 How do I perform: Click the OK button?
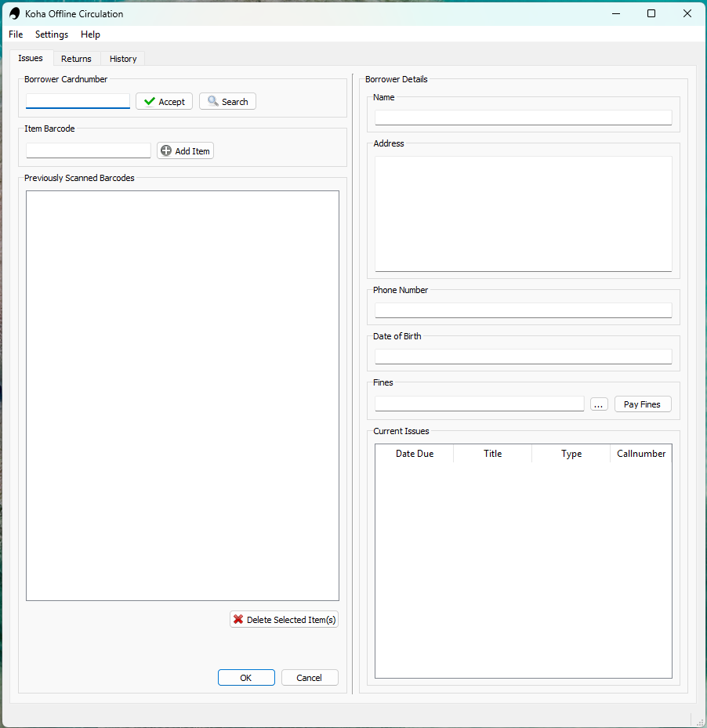(246, 678)
